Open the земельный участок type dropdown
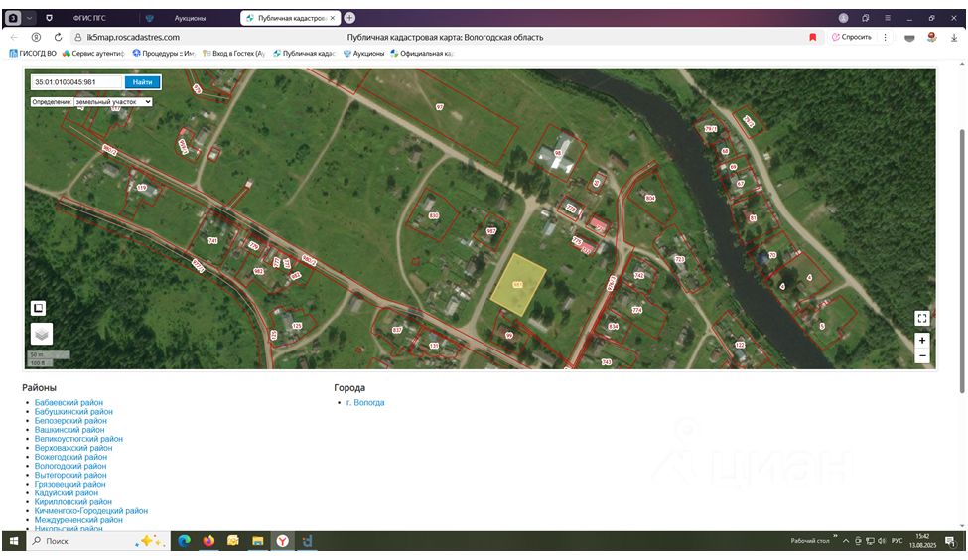968x560 pixels. (113, 102)
